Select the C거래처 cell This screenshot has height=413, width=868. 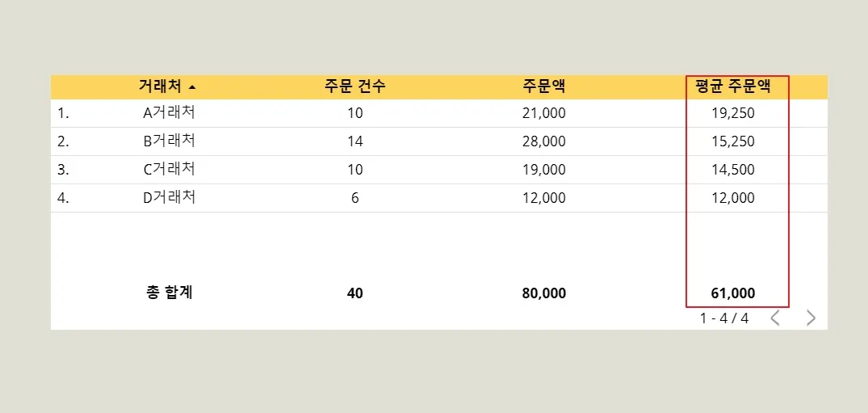(x=170, y=169)
